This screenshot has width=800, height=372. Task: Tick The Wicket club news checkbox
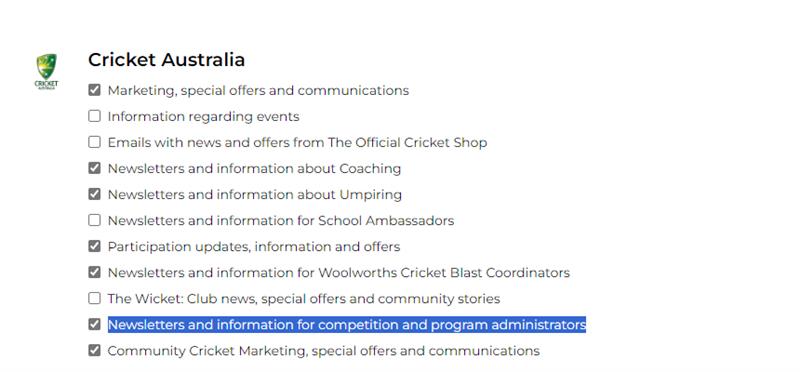coord(94,299)
